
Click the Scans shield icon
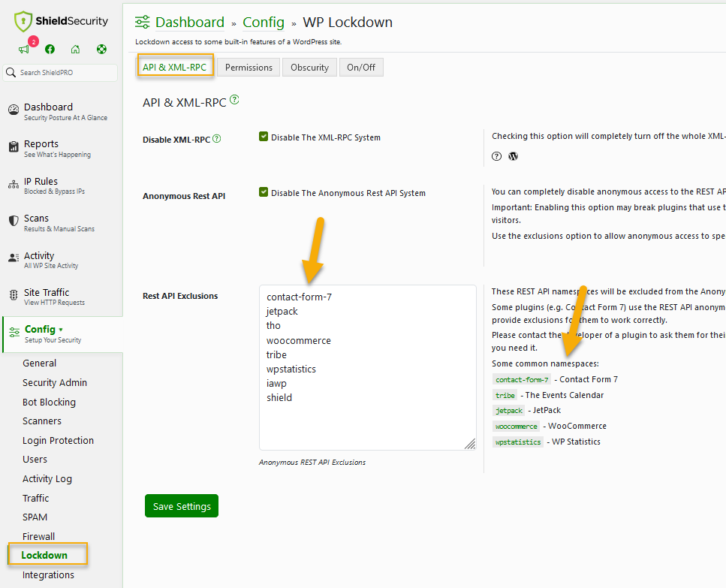[x=14, y=221]
